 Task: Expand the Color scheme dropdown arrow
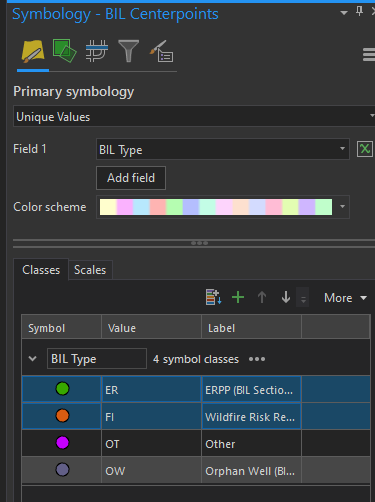click(x=342, y=207)
